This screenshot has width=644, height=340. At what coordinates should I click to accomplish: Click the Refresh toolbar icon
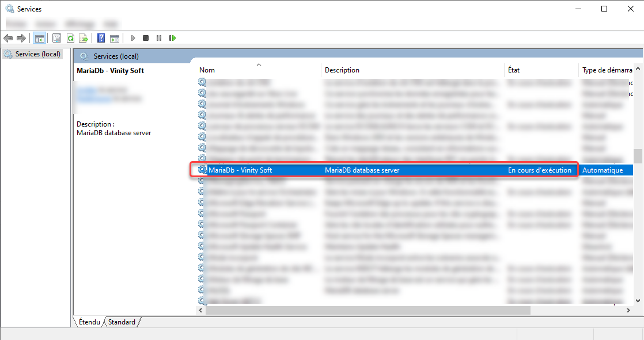tap(70, 38)
